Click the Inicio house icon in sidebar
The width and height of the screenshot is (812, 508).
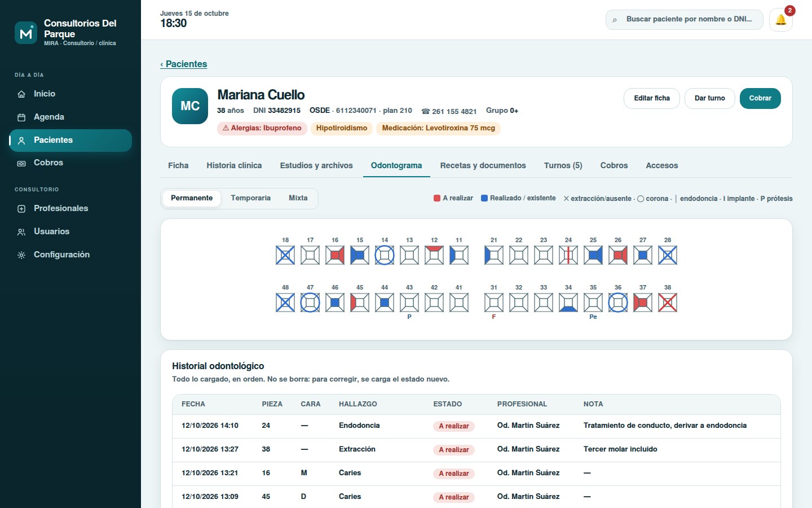coord(21,94)
